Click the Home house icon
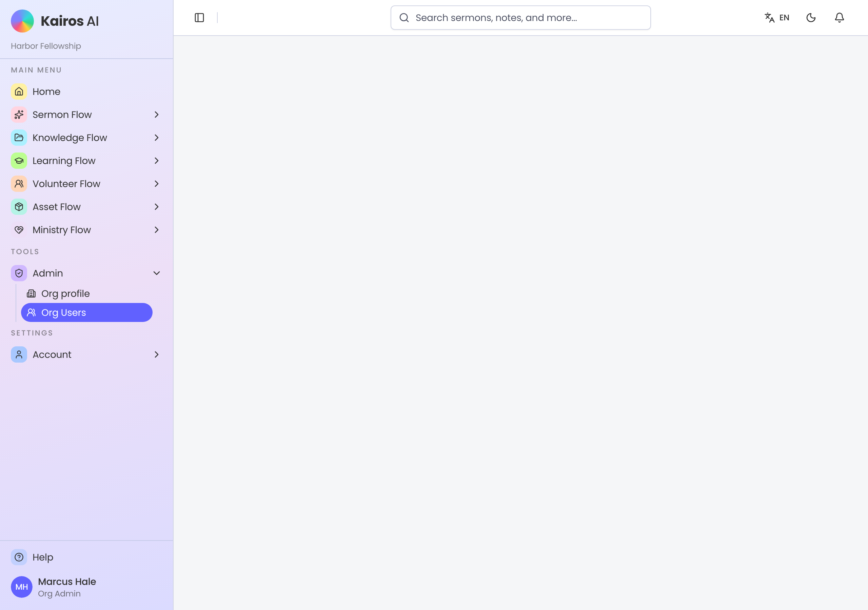 [19, 92]
